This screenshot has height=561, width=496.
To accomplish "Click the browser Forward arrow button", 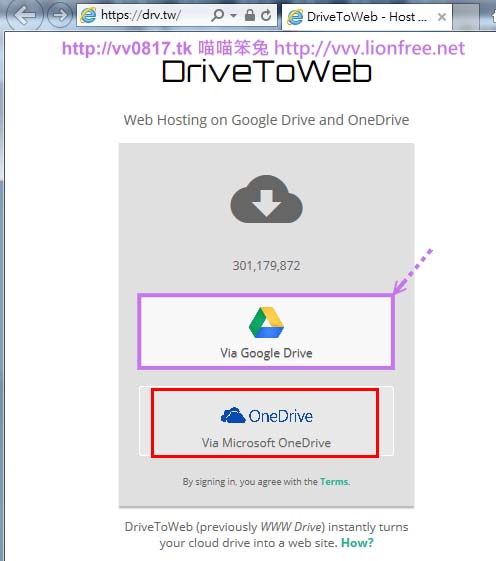I will pyautogui.click(x=60, y=15).
